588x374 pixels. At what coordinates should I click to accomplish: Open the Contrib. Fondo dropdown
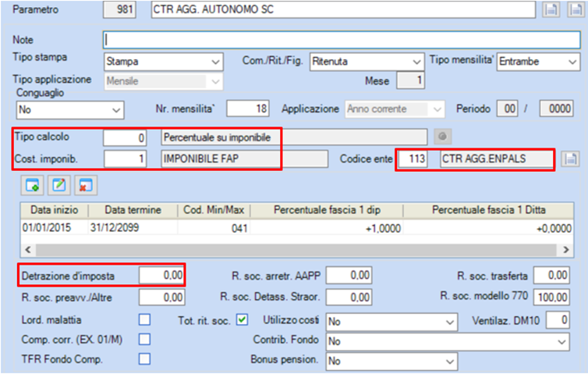pos(448,342)
